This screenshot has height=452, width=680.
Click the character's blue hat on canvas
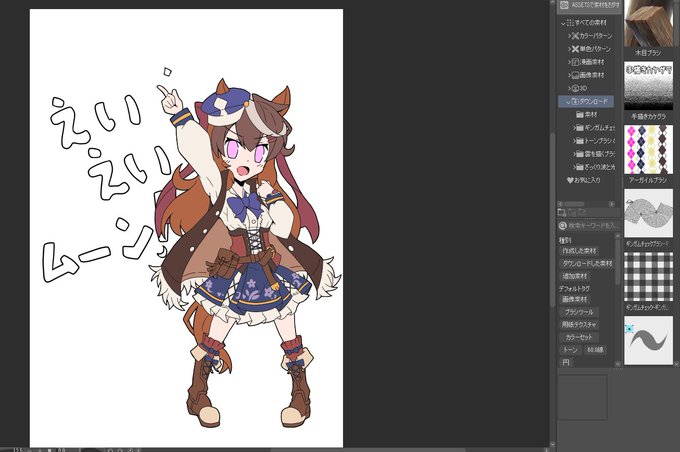click(x=228, y=104)
